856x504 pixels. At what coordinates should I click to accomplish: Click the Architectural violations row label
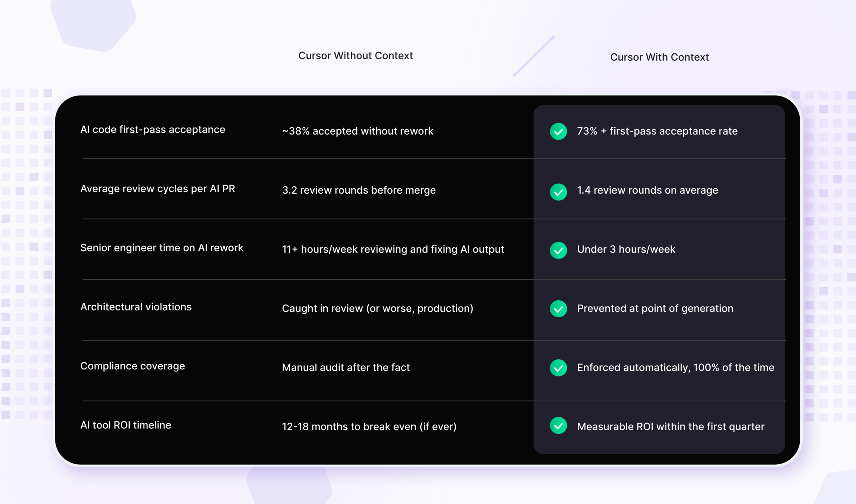pyautogui.click(x=136, y=307)
